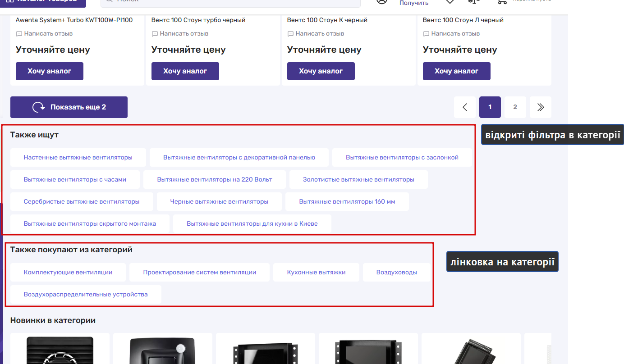
Task: Click the Получить link in the header
Action: 414,3
